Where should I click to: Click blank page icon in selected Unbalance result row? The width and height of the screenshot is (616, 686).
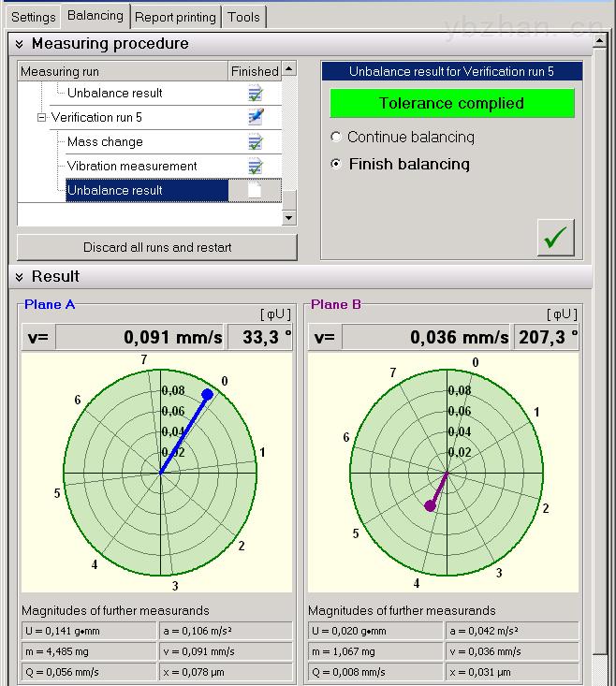[x=255, y=190]
